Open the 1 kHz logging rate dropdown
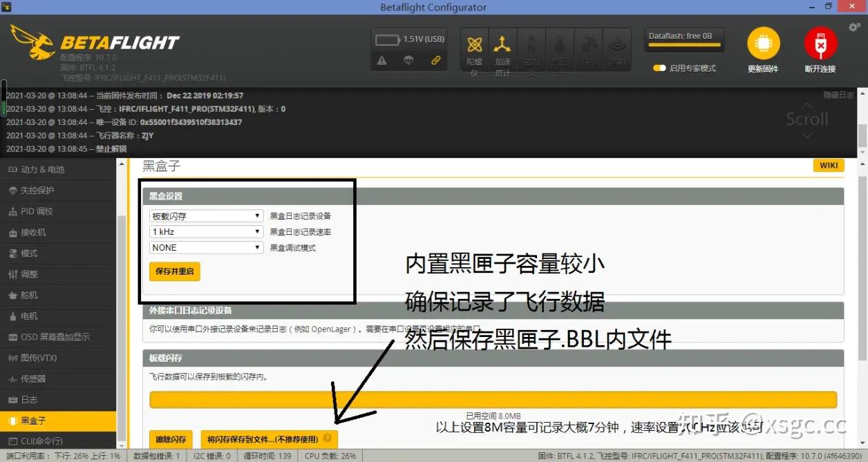The height and width of the screenshot is (462, 868). tap(205, 231)
